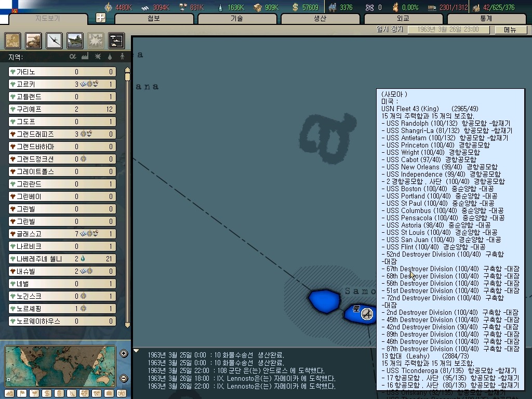Click the energy lightning icon in top bar
The height and width of the screenshot is (399, 532).
click(x=108, y=7)
